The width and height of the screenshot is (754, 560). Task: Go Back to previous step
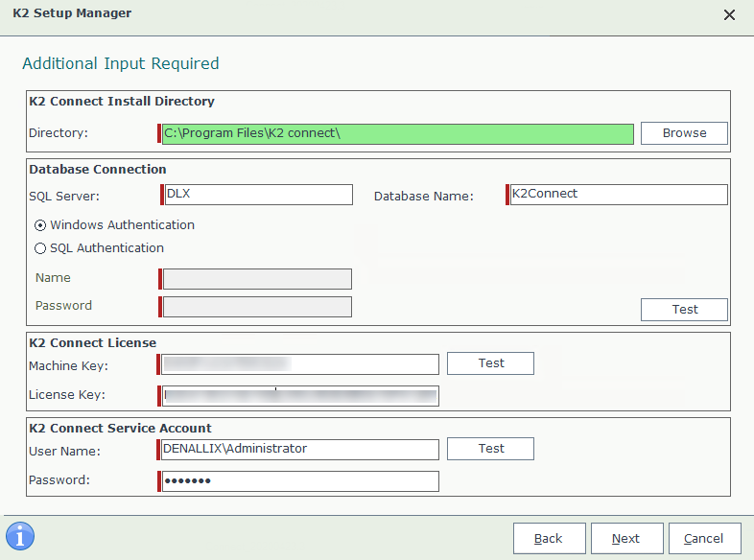tap(549, 538)
